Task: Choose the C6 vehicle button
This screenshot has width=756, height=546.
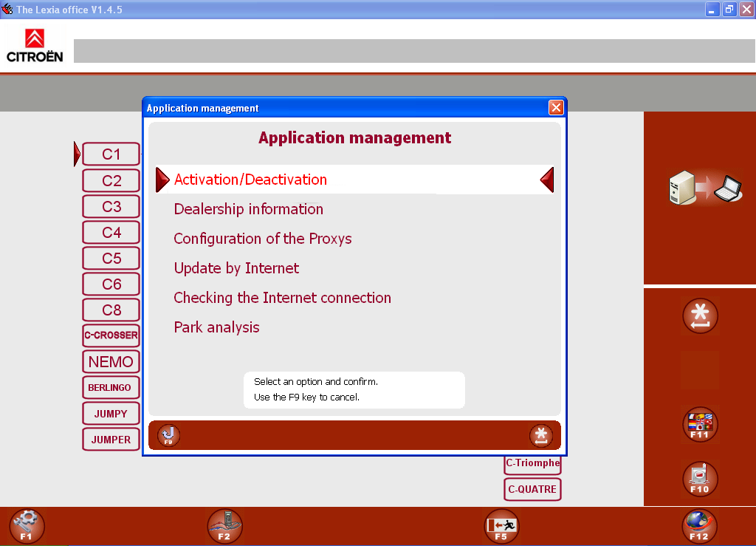Action: pos(111,284)
